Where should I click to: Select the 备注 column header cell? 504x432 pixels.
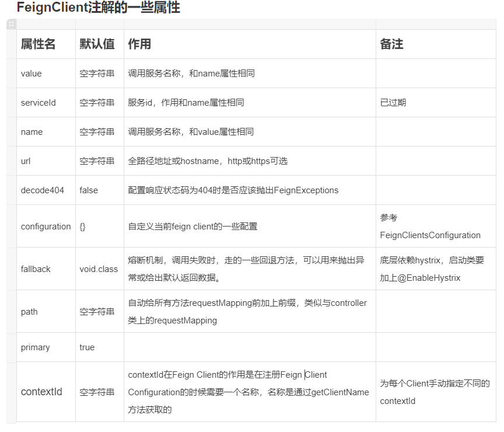point(392,44)
